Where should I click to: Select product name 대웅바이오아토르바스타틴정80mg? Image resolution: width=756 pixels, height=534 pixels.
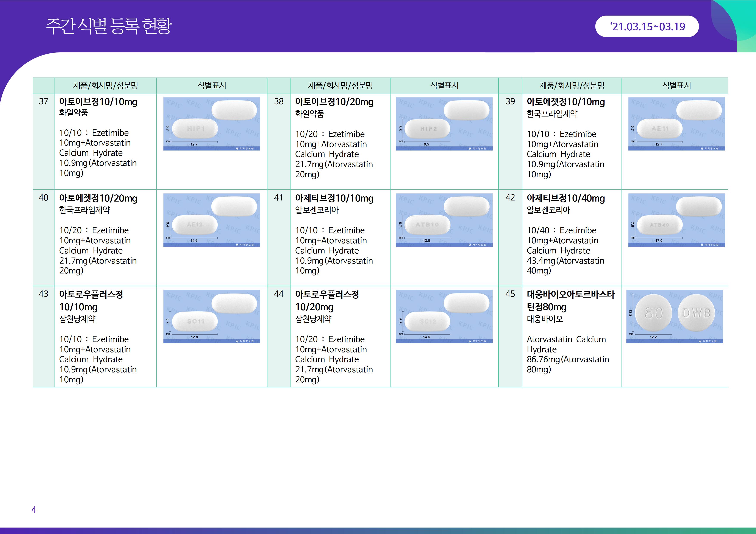click(x=570, y=300)
